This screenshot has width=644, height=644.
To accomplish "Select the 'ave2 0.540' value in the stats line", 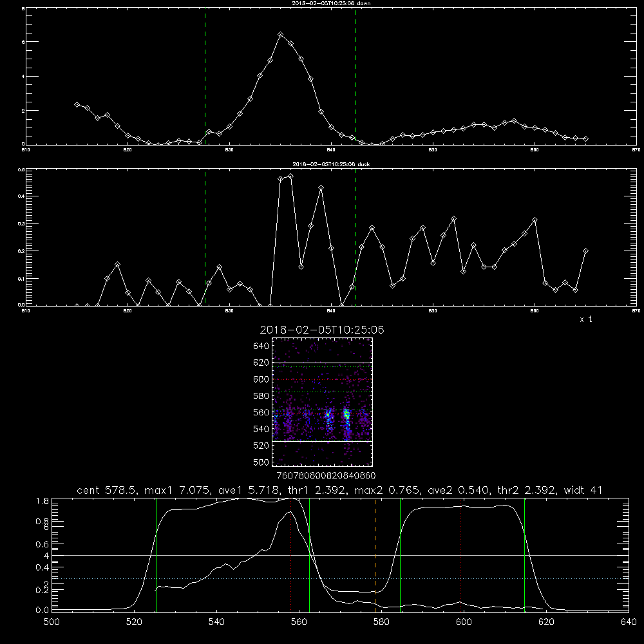I will pyautogui.click(x=458, y=490).
